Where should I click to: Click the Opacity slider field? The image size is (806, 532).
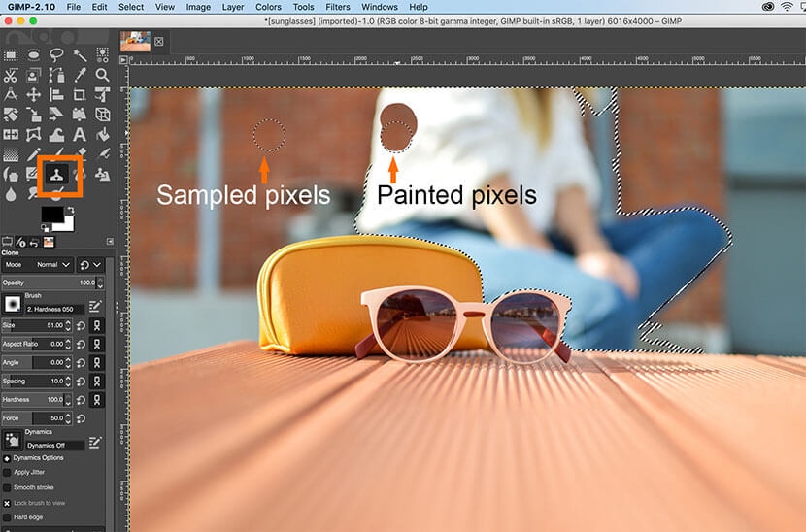point(49,283)
